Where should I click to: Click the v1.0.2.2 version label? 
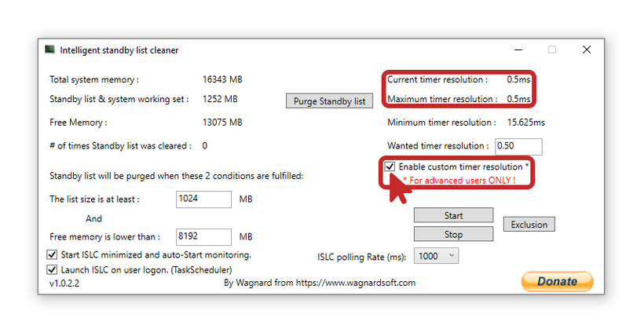(x=64, y=283)
